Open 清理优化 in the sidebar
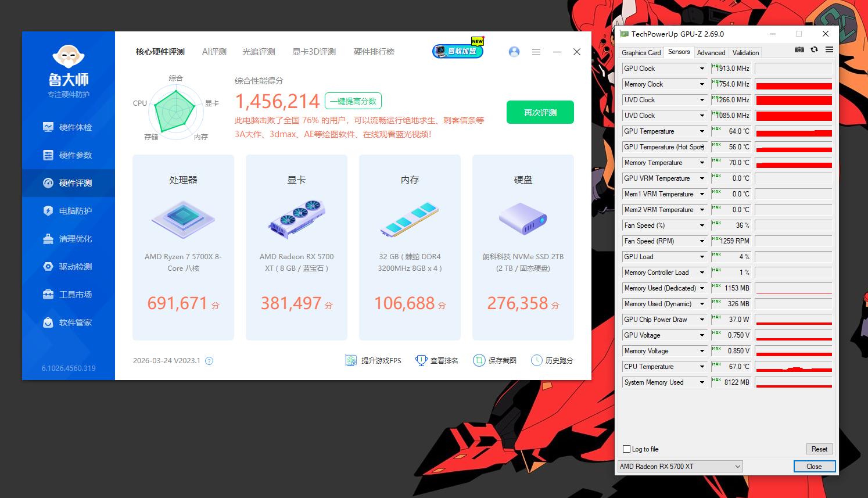This screenshot has height=498, width=868. coord(68,239)
